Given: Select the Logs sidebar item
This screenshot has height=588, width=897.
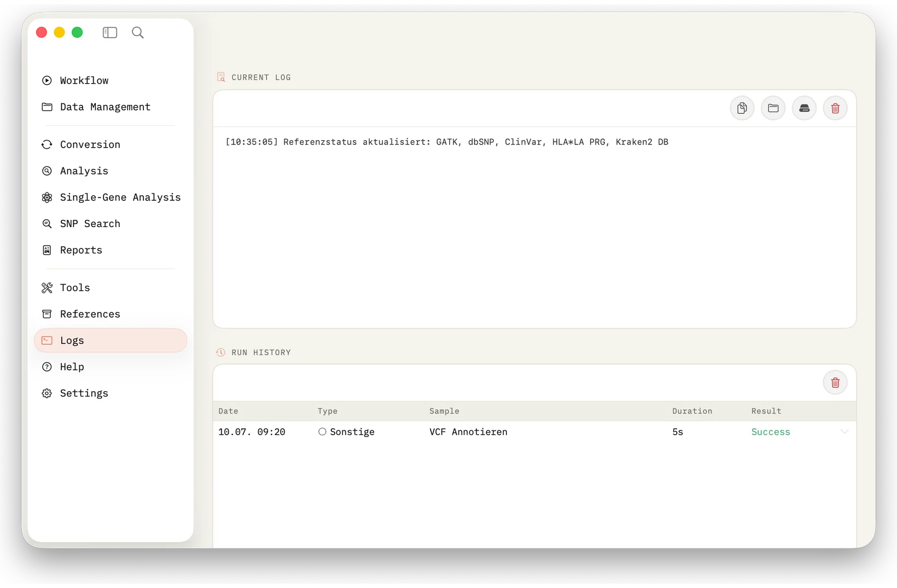Looking at the screenshot, I should (x=110, y=340).
